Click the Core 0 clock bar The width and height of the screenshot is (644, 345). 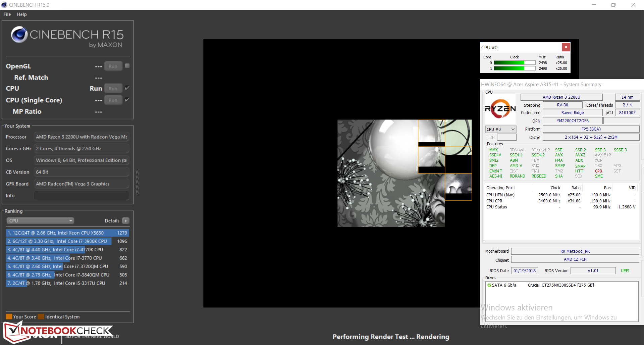[x=515, y=63]
